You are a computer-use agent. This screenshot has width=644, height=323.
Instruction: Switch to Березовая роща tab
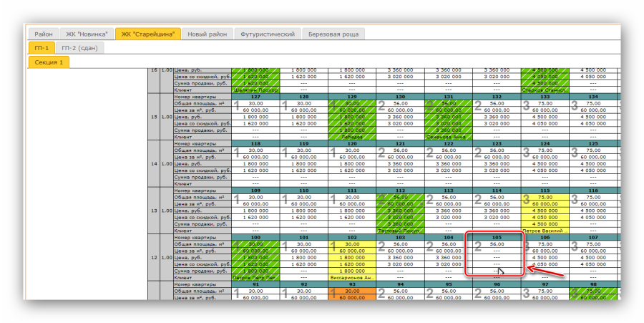click(332, 34)
